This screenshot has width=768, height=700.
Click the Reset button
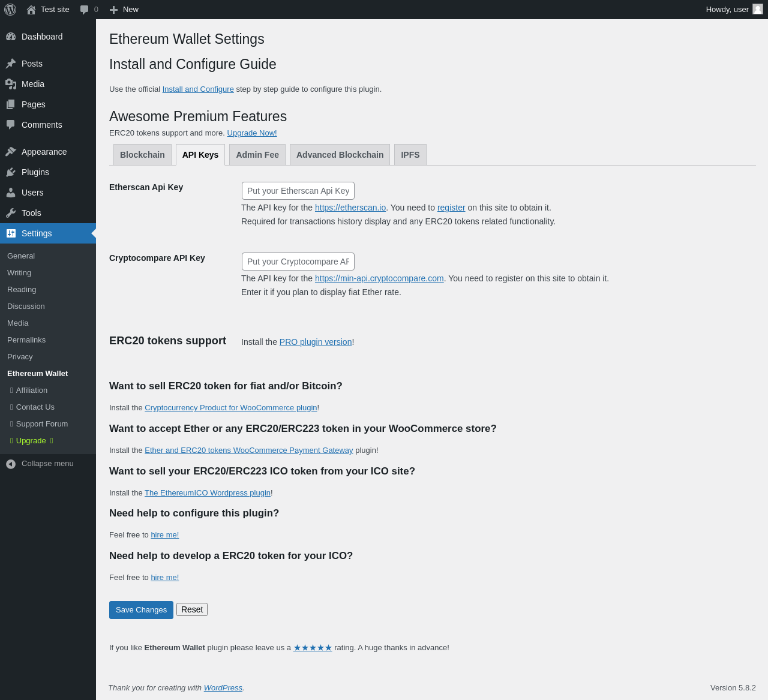click(x=192, y=609)
